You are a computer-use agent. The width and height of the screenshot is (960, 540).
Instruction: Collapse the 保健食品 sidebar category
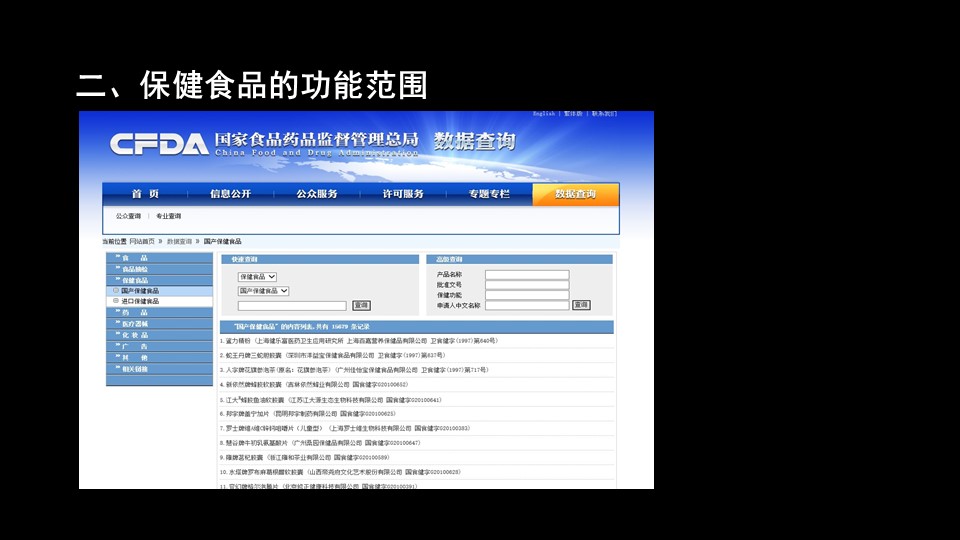[x=159, y=280]
